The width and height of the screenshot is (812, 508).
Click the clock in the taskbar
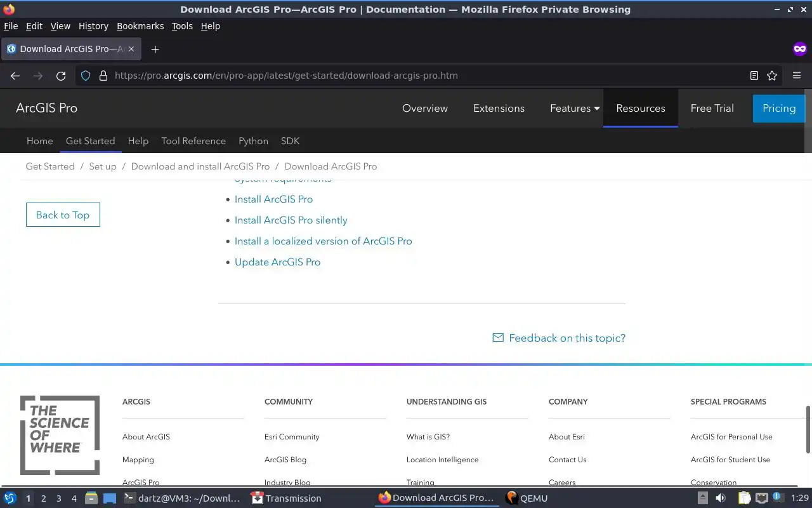tap(799, 498)
